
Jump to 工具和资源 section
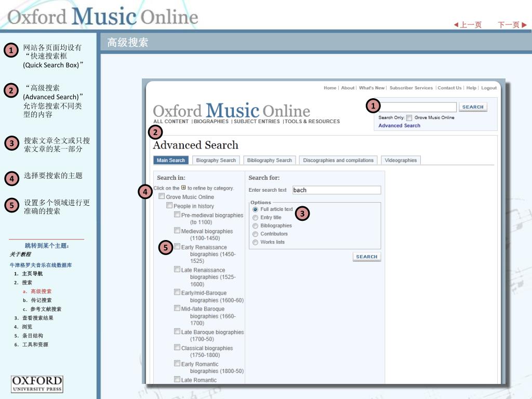(x=35, y=344)
